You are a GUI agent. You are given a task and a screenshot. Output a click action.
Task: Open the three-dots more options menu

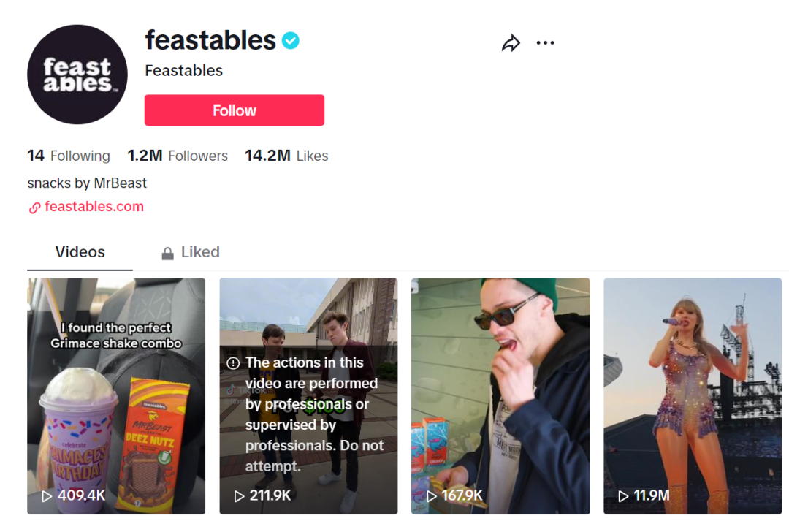click(545, 43)
